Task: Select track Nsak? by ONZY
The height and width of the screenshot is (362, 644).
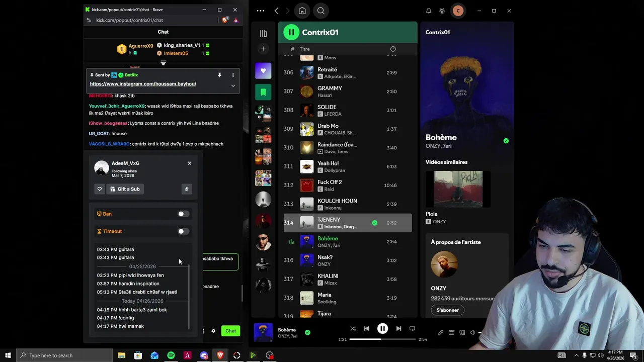Action: [x=348, y=260]
